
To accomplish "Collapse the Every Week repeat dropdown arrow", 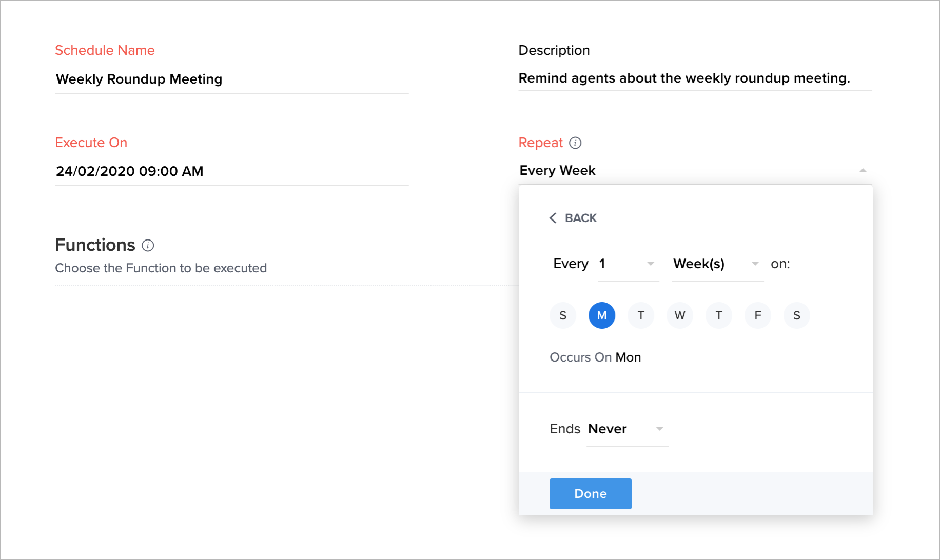I will click(x=863, y=170).
